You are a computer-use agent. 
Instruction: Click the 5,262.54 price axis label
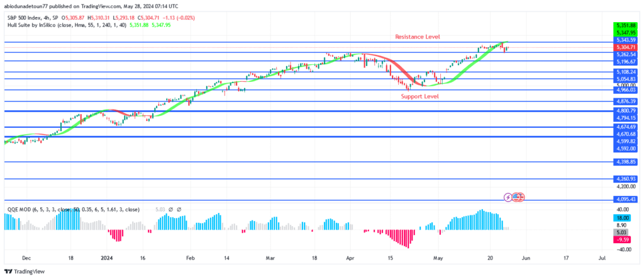626,54
